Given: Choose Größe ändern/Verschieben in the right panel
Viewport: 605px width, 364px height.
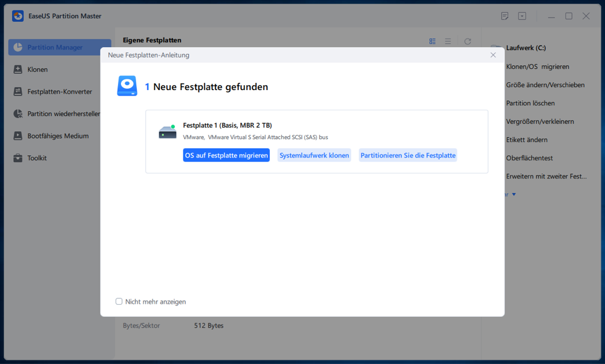Looking at the screenshot, I should 545,85.
